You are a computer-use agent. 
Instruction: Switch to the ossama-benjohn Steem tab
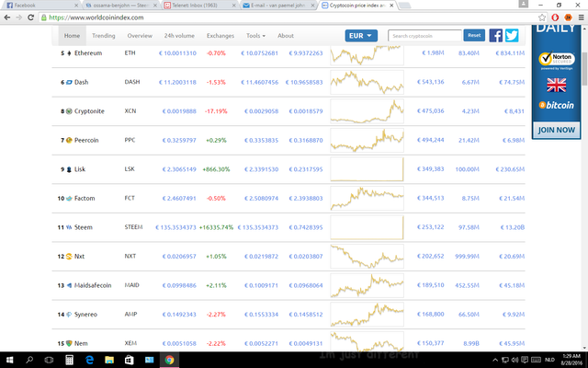(120, 6)
